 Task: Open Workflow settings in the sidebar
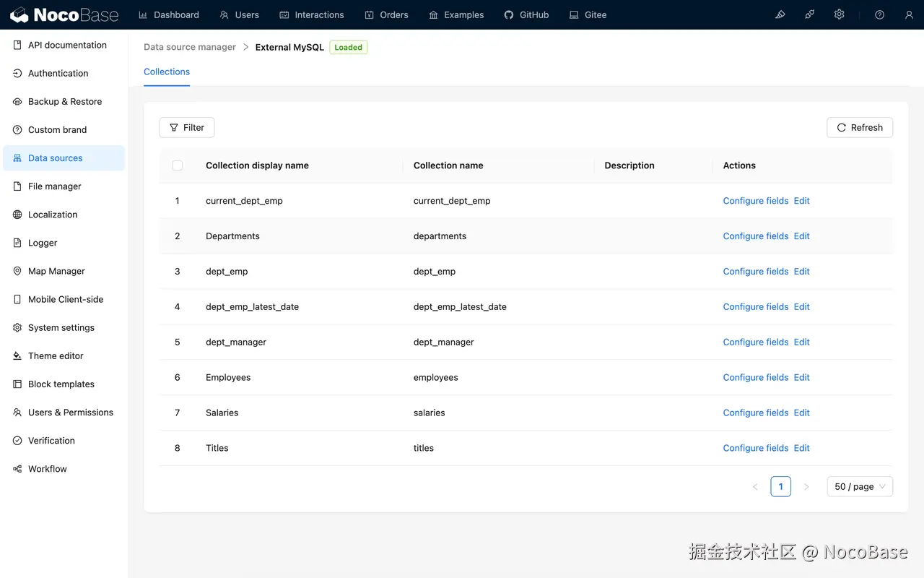point(48,468)
